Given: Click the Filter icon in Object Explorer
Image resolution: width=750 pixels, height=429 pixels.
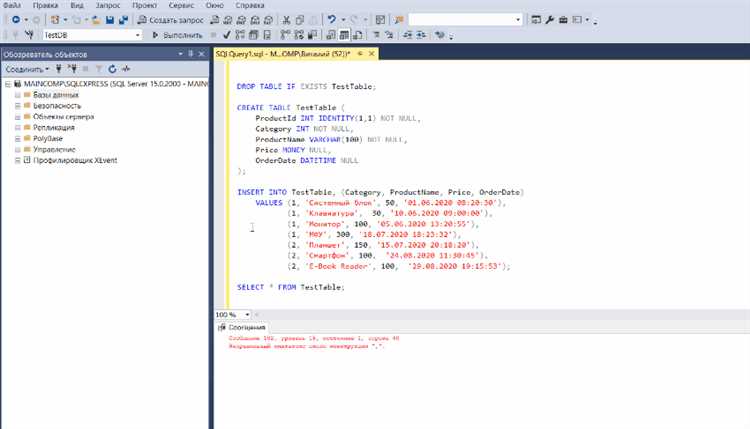Looking at the screenshot, I should [98, 69].
